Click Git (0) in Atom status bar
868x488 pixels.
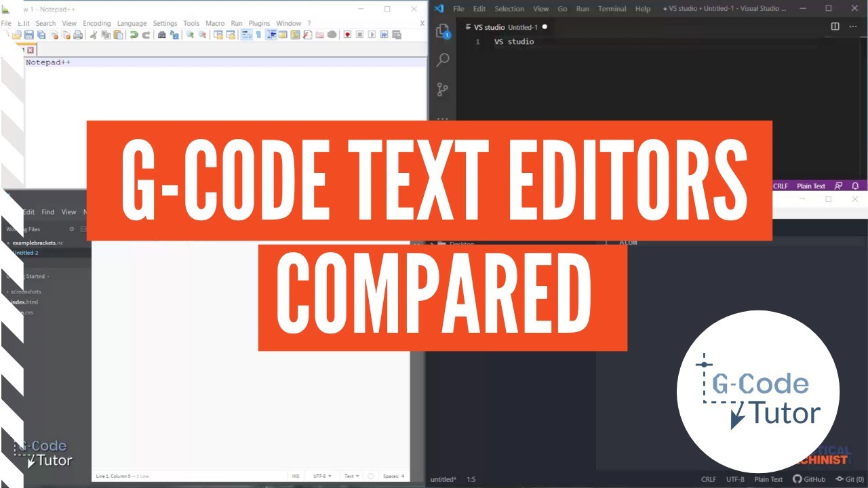pyautogui.click(x=849, y=479)
